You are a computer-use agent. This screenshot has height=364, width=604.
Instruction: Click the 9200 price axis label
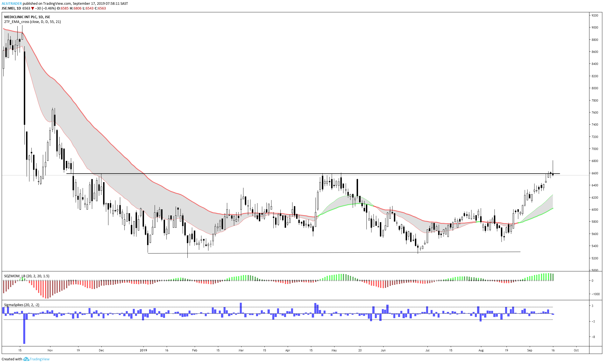pos(595,15)
